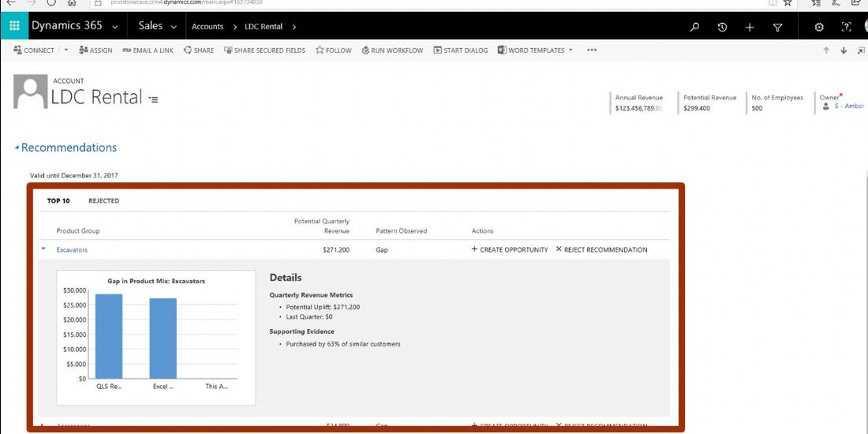Click account avatar image
The height and width of the screenshot is (434, 868).
click(x=31, y=92)
